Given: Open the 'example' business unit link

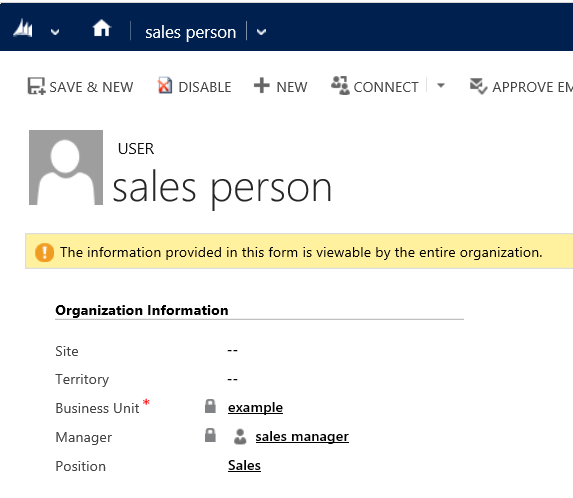Looking at the screenshot, I should 255,408.
